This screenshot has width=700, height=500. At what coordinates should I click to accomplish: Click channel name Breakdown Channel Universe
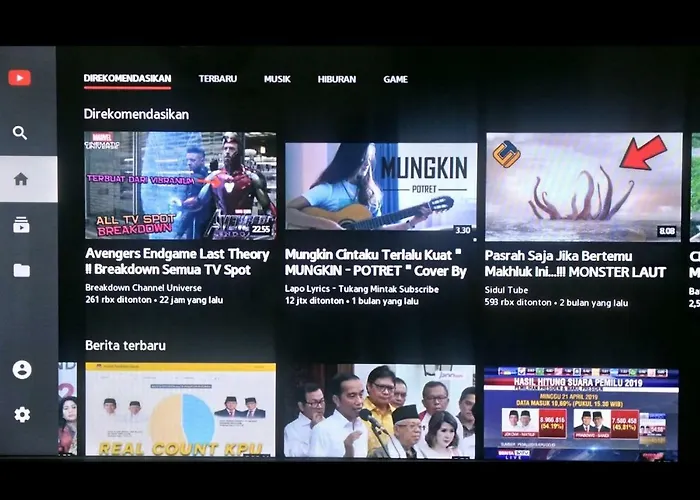point(143,288)
